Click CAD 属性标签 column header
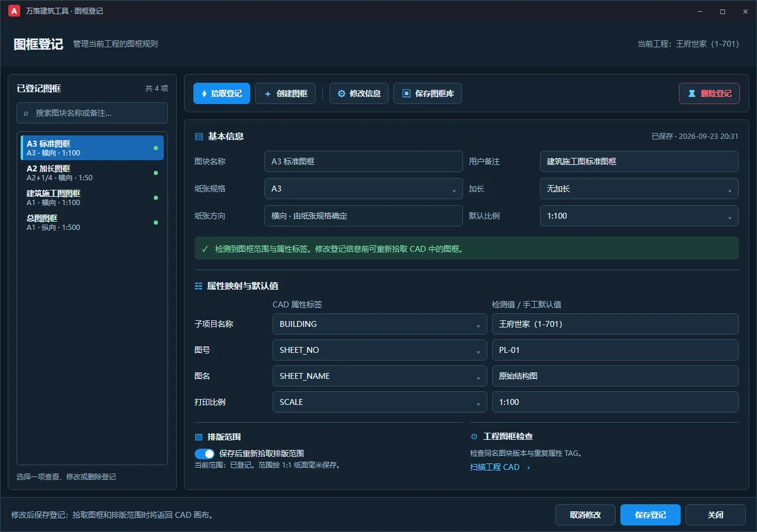Screen dimensions: 757x532 click(x=297, y=305)
